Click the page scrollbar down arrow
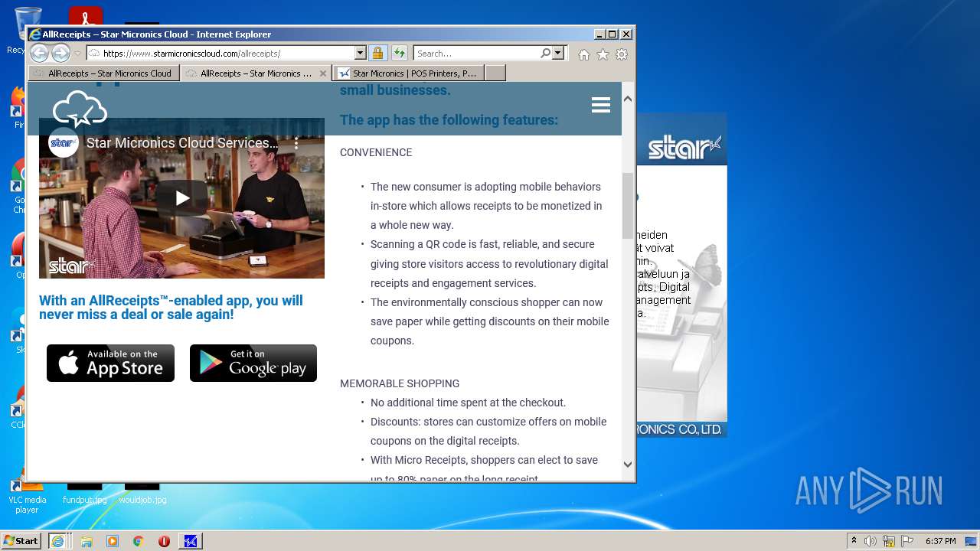980x551 pixels. point(628,464)
